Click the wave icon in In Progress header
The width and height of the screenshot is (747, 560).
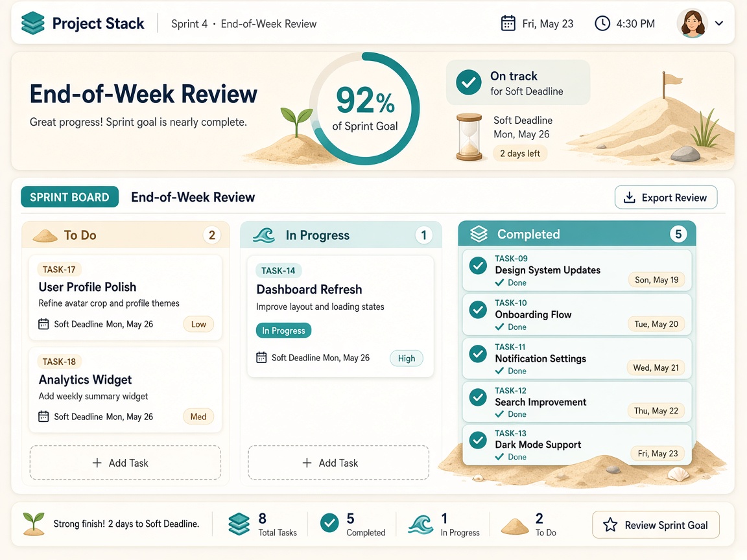[264, 235]
